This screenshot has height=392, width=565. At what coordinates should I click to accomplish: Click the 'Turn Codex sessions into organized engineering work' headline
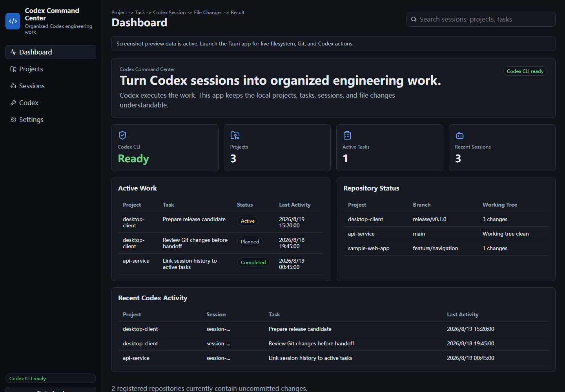click(x=280, y=80)
